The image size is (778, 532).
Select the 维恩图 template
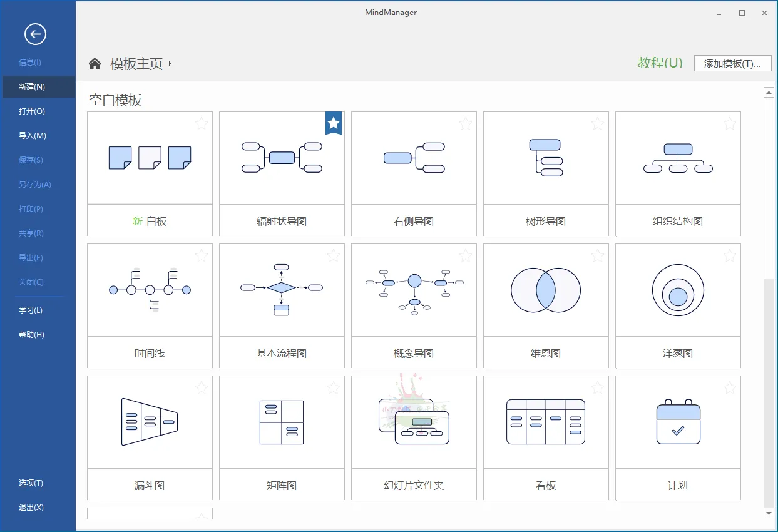[546, 290]
